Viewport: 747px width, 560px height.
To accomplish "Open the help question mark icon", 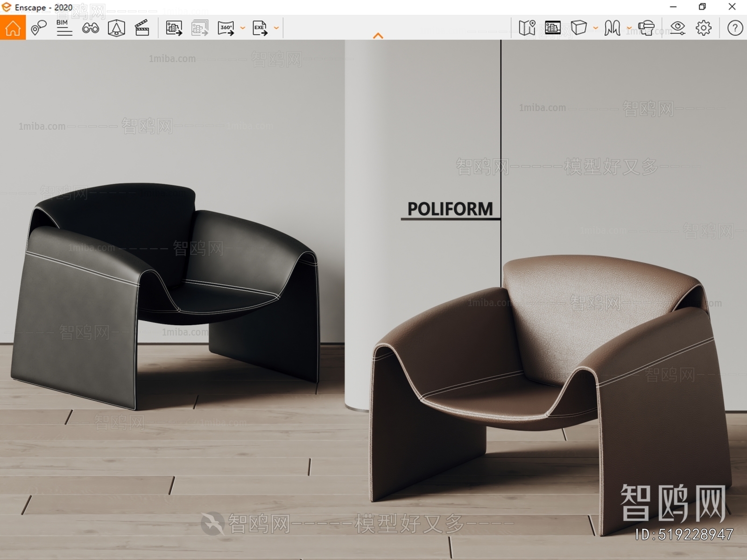I will click(735, 28).
